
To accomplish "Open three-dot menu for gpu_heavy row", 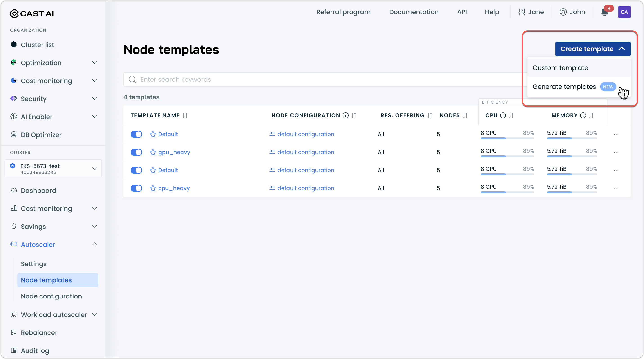I will [x=616, y=152].
